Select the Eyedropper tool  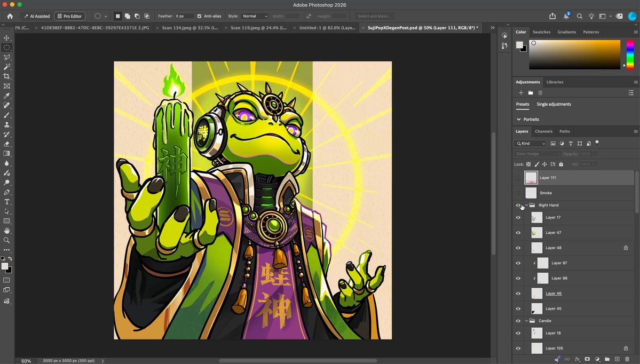pos(6,96)
